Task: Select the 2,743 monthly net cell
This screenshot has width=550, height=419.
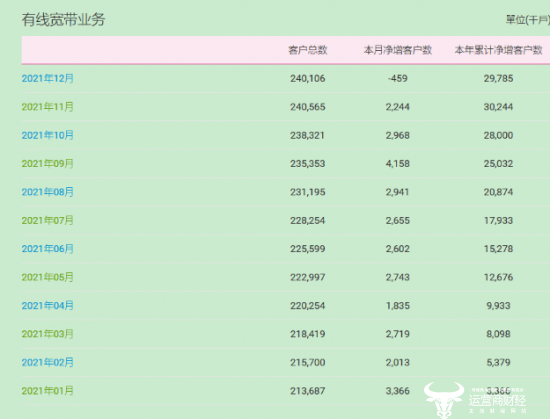Action: 398,277
